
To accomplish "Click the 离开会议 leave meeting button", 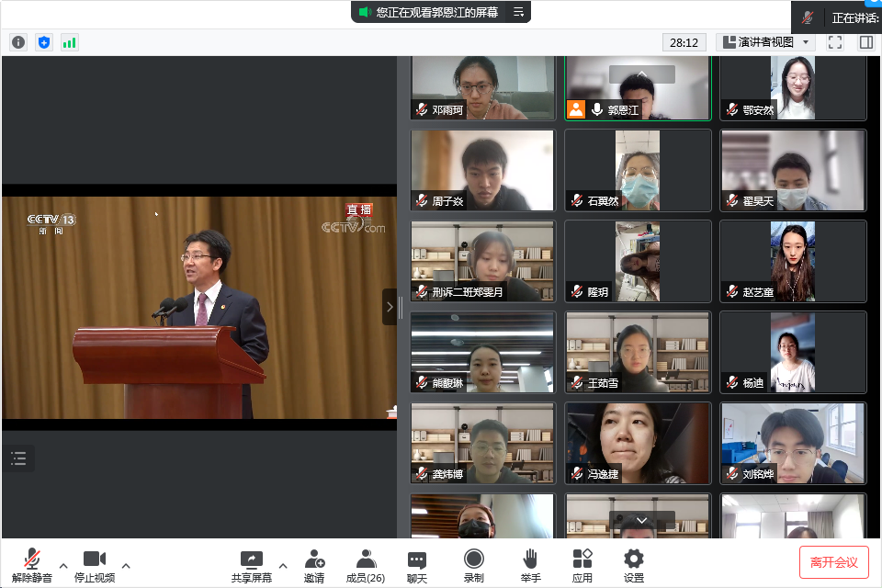I will pyautogui.click(x=833, y=561).
